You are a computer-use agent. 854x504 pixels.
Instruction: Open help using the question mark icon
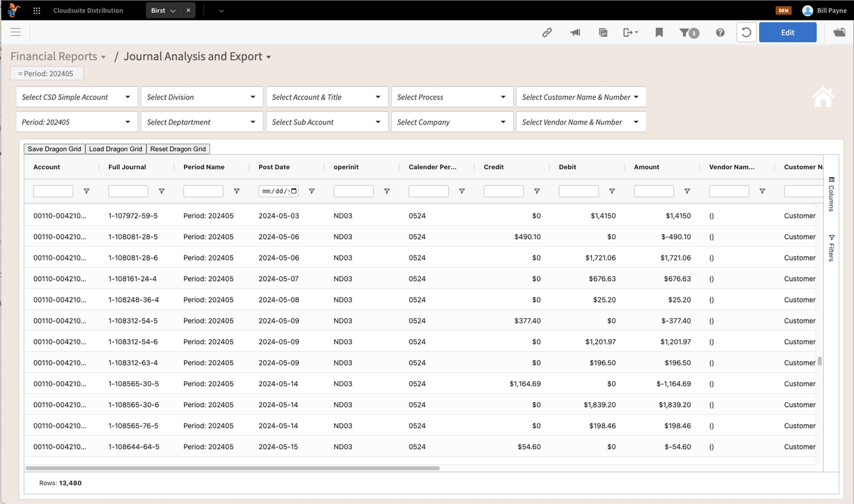[x=720, y=32]
